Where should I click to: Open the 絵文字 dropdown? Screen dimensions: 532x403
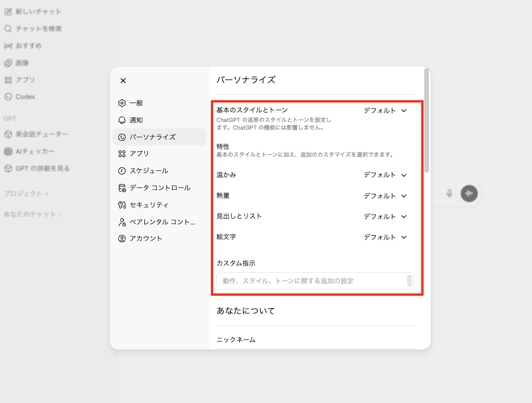(x=385, y=237)
